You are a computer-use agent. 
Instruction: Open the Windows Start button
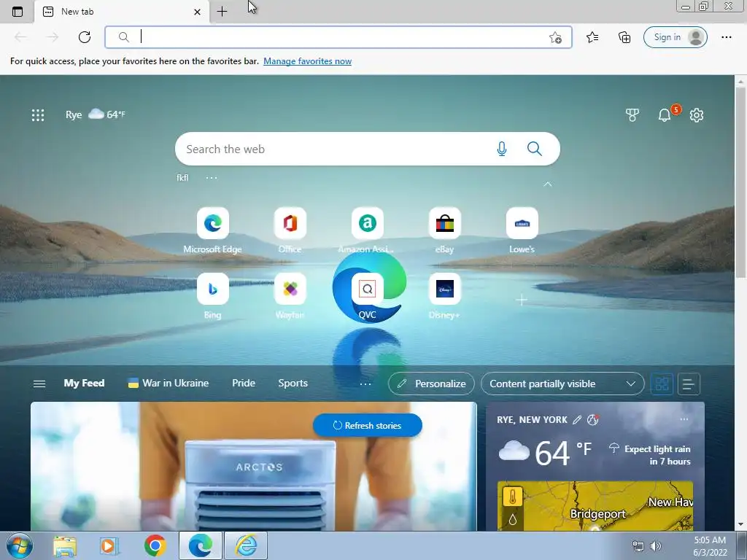click(x=19, y=545)
